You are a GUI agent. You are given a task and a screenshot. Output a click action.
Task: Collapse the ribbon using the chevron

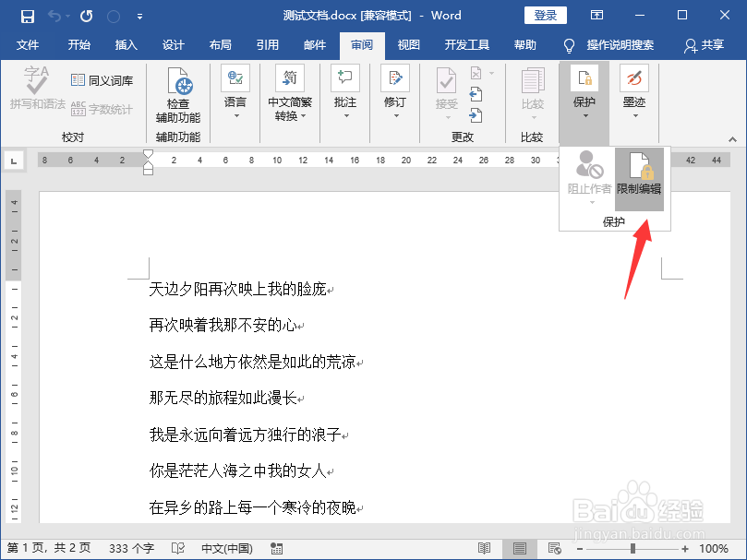[732, 137]
